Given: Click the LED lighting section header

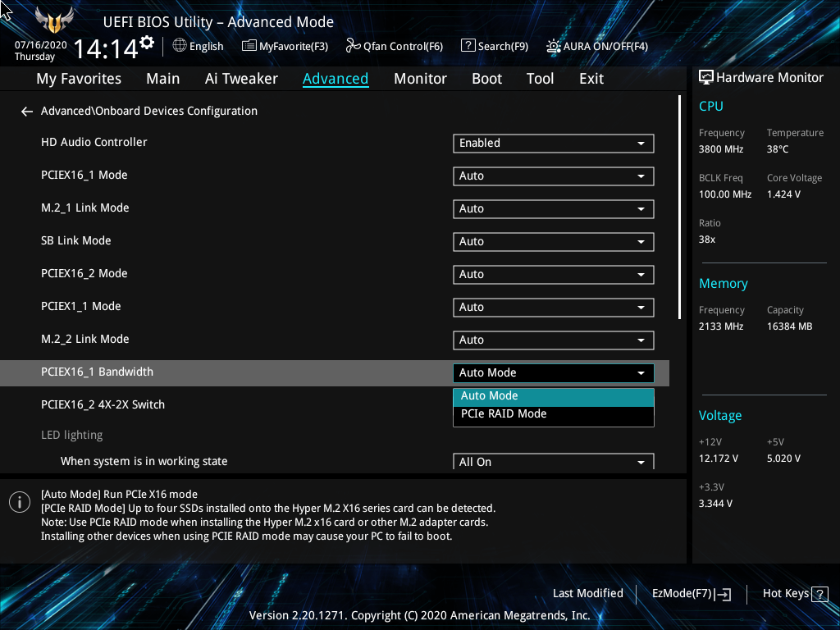Looking at the screenshot, I should pos(72,435).
